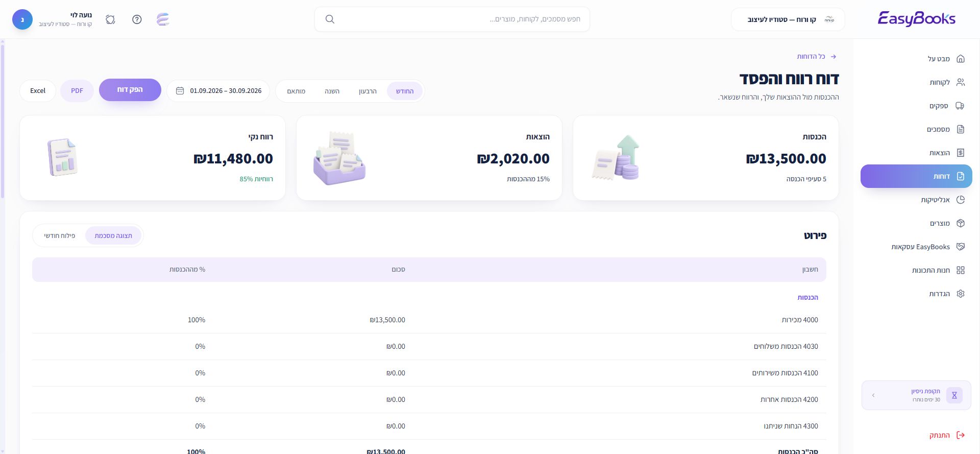980x454 pixels.
Task: Open the אנליטיקות pie chart icon
Action: [x=960, y=200]
